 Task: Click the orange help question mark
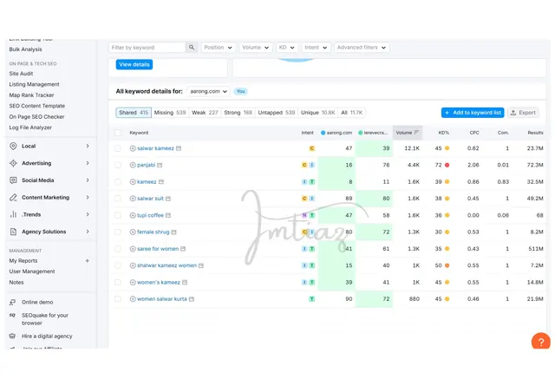click(541, 341)
